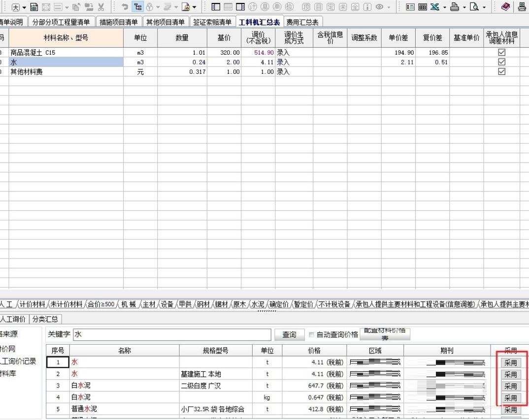
Task: Toggle the checkbox in the 其他材料费 row
Action: pos(502,71)
